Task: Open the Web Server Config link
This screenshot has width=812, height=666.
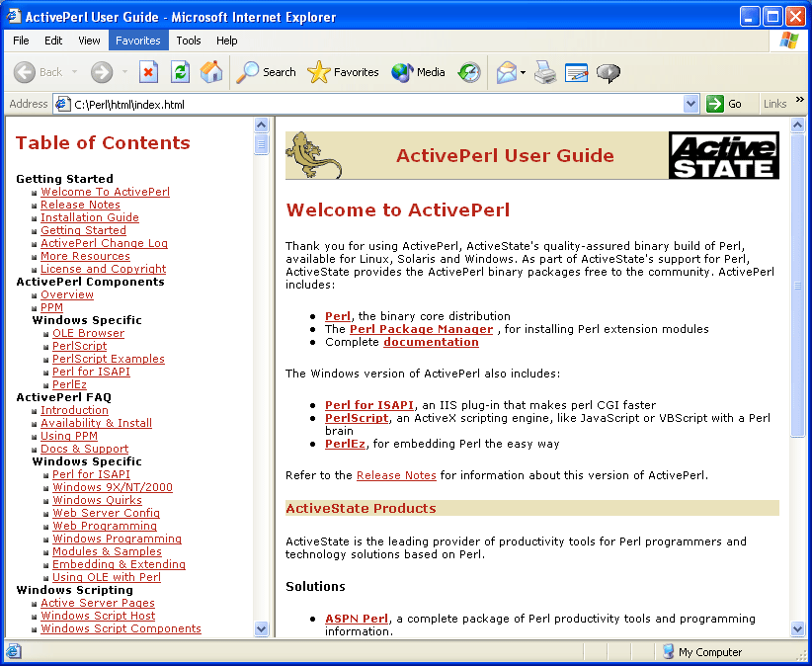Action: [106, 513]
